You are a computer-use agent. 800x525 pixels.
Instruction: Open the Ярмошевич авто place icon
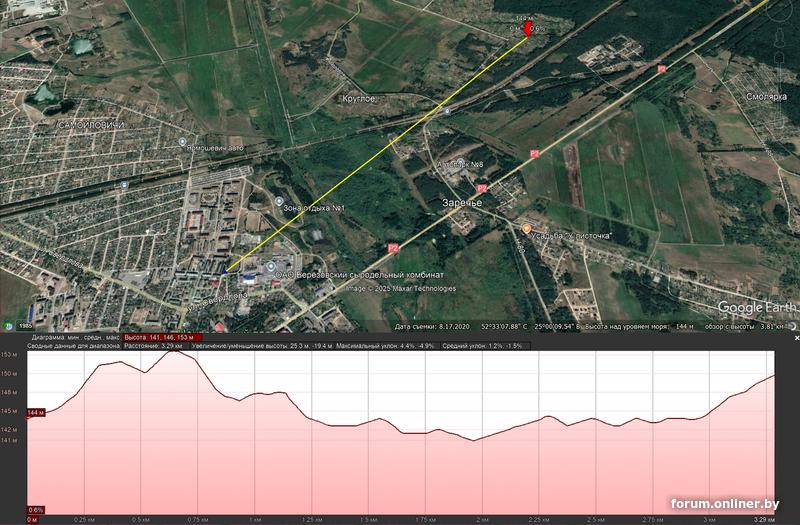[183, 141]
